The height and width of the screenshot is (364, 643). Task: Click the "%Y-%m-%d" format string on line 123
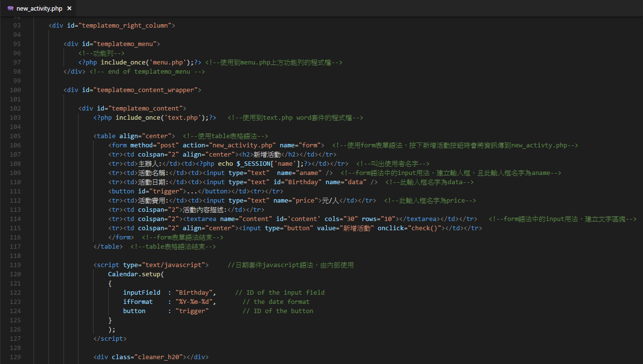pyautogui.click(x=194, y=301)
